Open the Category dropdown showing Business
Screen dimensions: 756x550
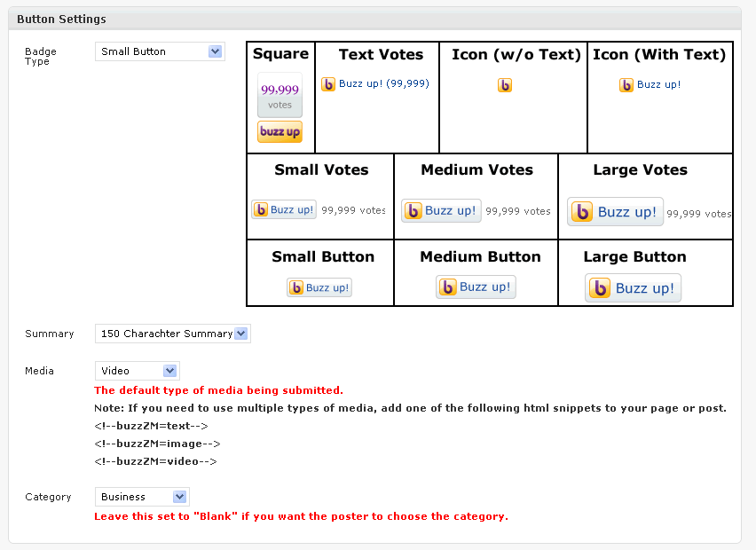142,497
